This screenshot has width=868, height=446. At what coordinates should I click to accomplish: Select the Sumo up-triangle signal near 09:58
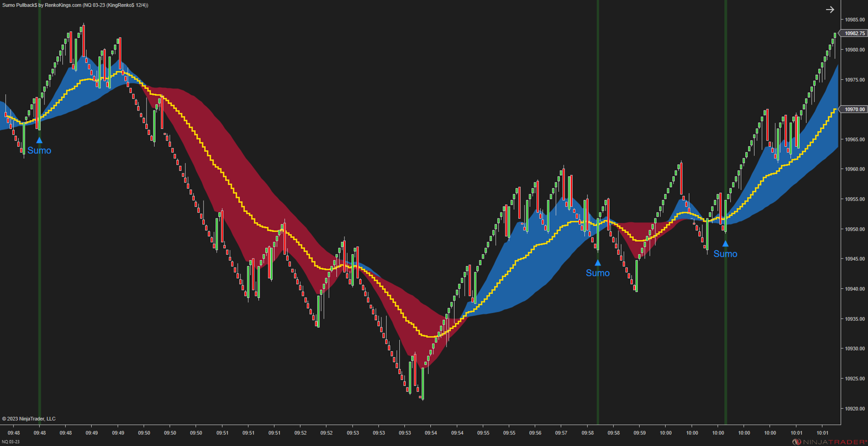click(597, 263)
